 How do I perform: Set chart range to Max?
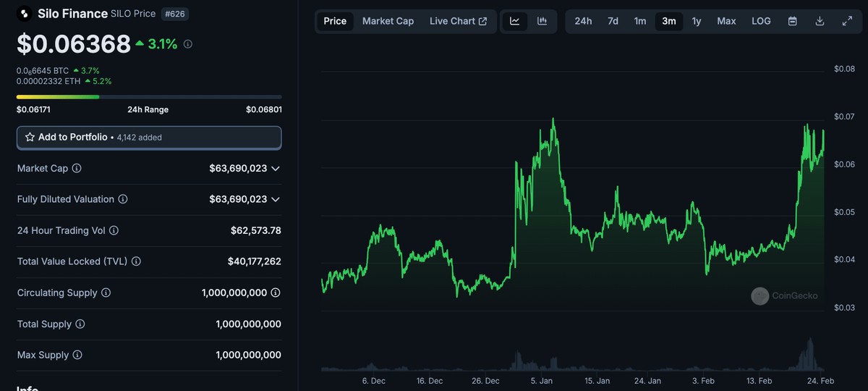(x=726, y=21)
